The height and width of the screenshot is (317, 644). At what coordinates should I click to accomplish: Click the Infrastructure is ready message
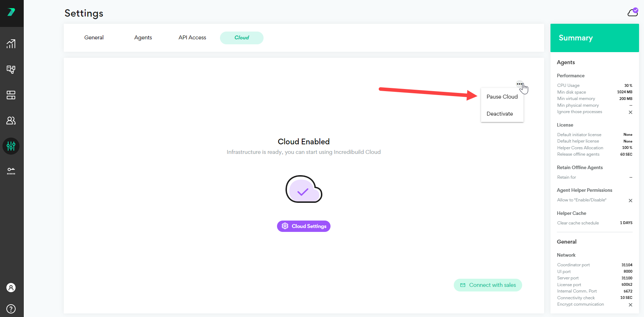coord(304,152)
